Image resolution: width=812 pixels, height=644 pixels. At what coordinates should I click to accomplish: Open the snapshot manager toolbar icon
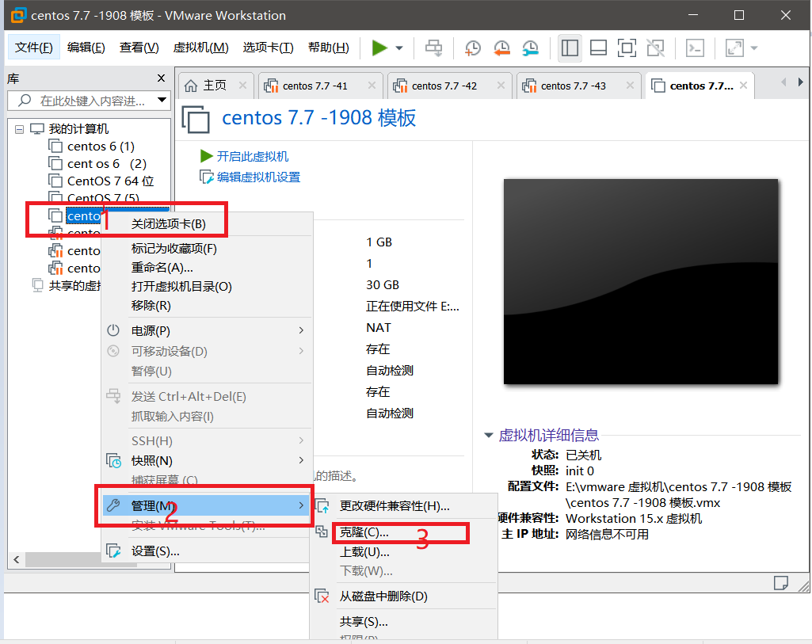(530, 48)
